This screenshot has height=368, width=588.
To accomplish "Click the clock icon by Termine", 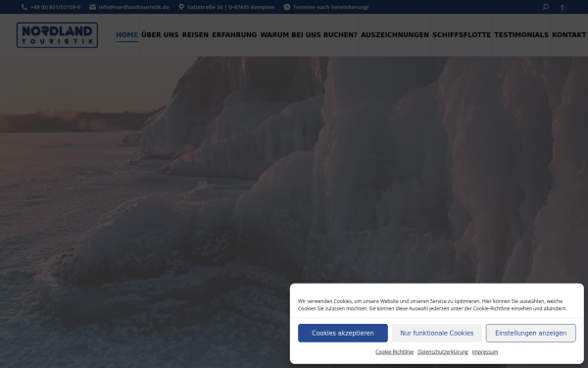I will 287,7.
